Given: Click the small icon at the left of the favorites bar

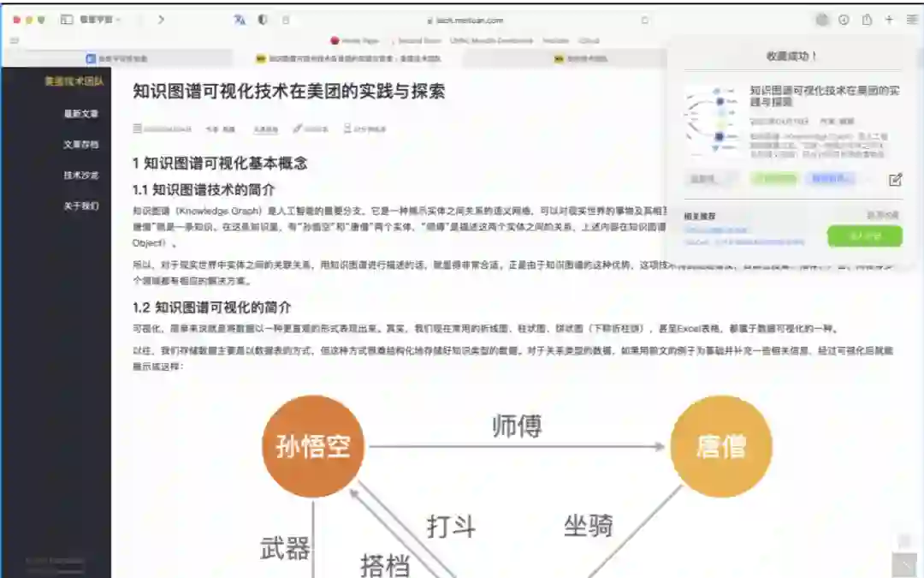Looking at the screenshot, I should tap(15, 40).
